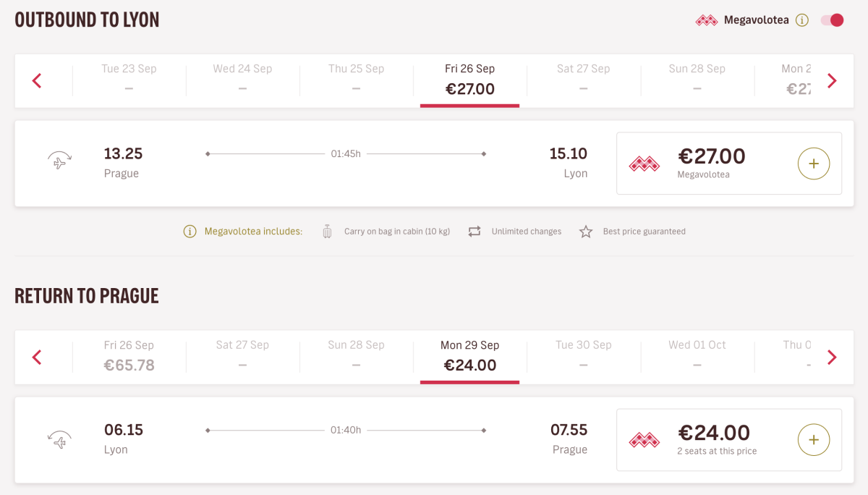The height and width of the screenshot is (495, 868).
Task: Click the info icon beside Megavolotea includes
Action: (190, 232)
